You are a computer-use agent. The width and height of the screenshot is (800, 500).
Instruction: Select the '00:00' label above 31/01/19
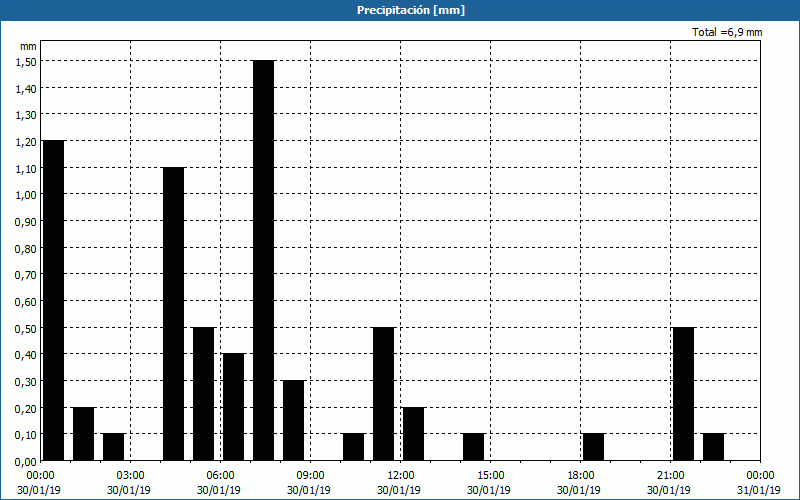coord(760,476)
